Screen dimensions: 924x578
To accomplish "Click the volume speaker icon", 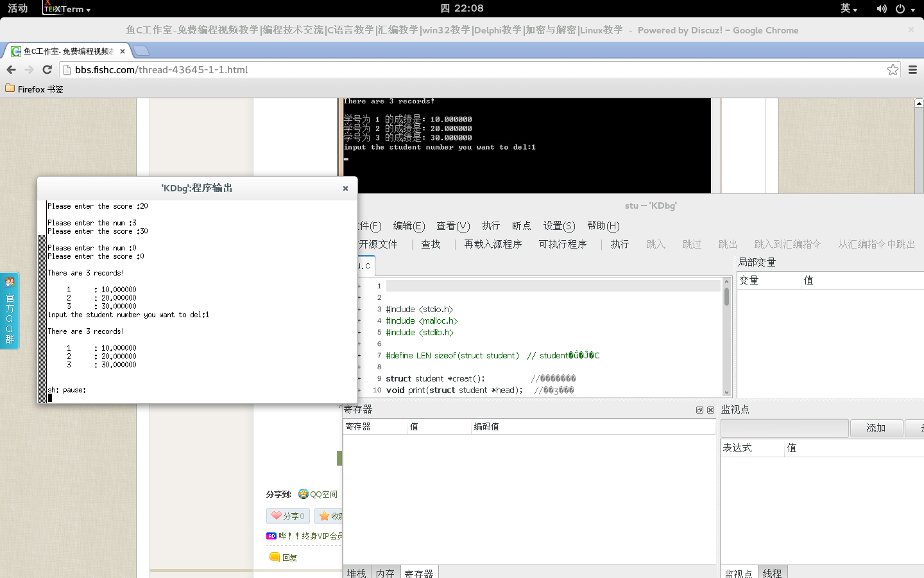I will point(882,8).
